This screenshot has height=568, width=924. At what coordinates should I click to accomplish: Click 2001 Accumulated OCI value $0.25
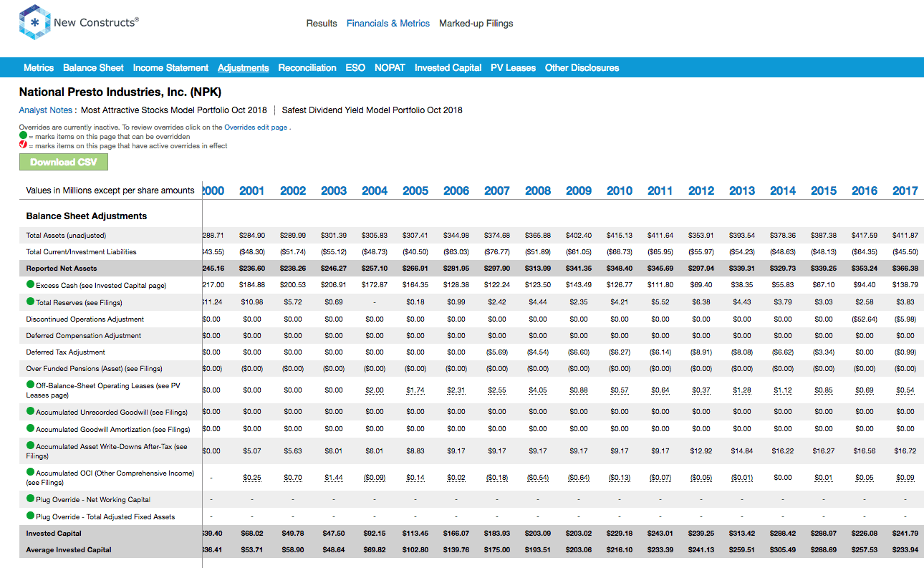tap(252, 477)
